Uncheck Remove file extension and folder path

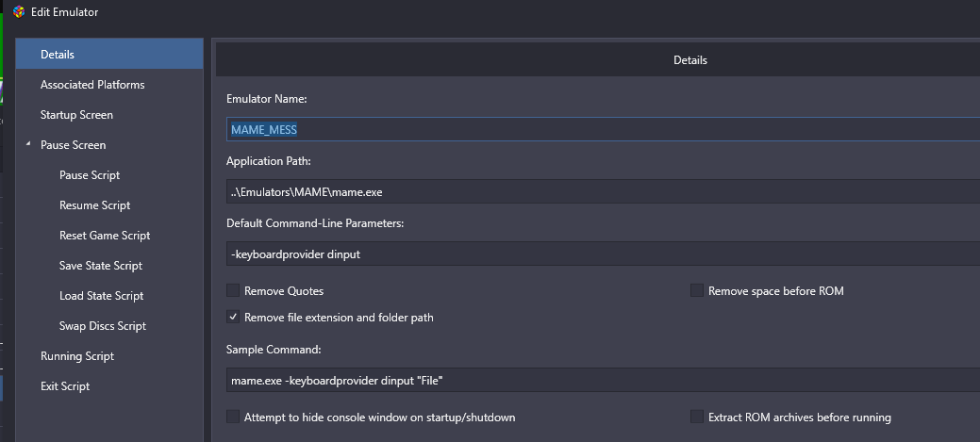click(x=233, y=318)
